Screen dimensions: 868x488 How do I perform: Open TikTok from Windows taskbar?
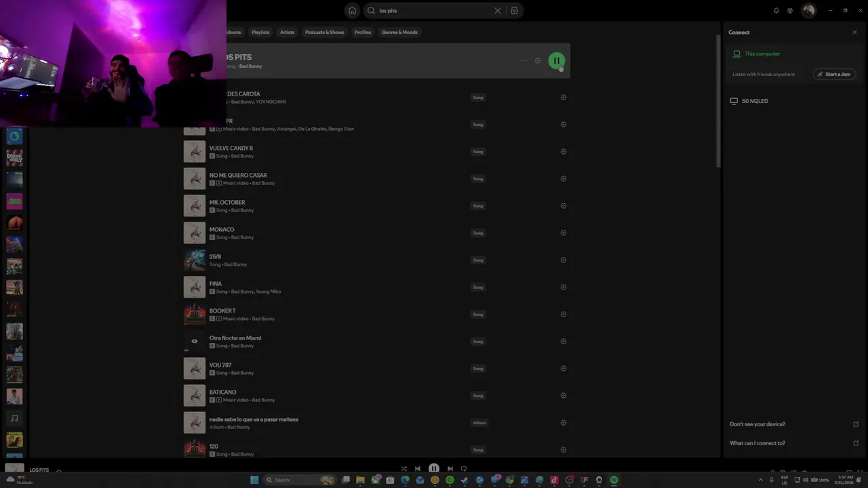pyautogui.click(x=554, y=480)
